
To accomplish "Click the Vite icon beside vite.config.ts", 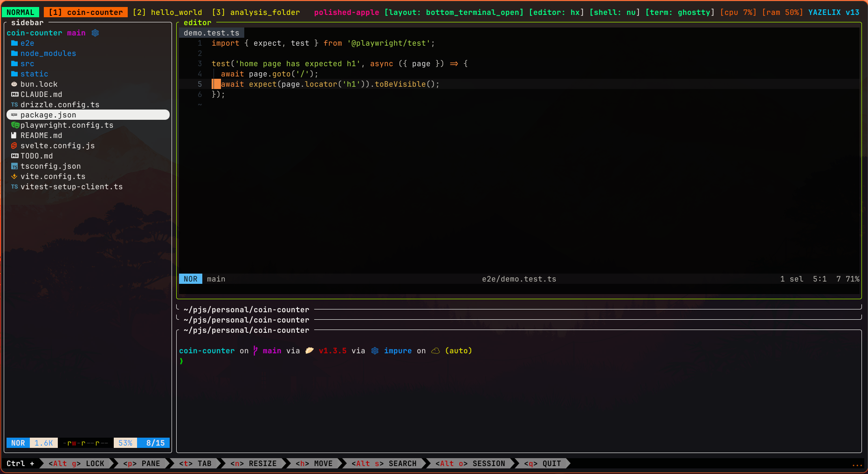I will pyautogui.click(x=14, y=177).
